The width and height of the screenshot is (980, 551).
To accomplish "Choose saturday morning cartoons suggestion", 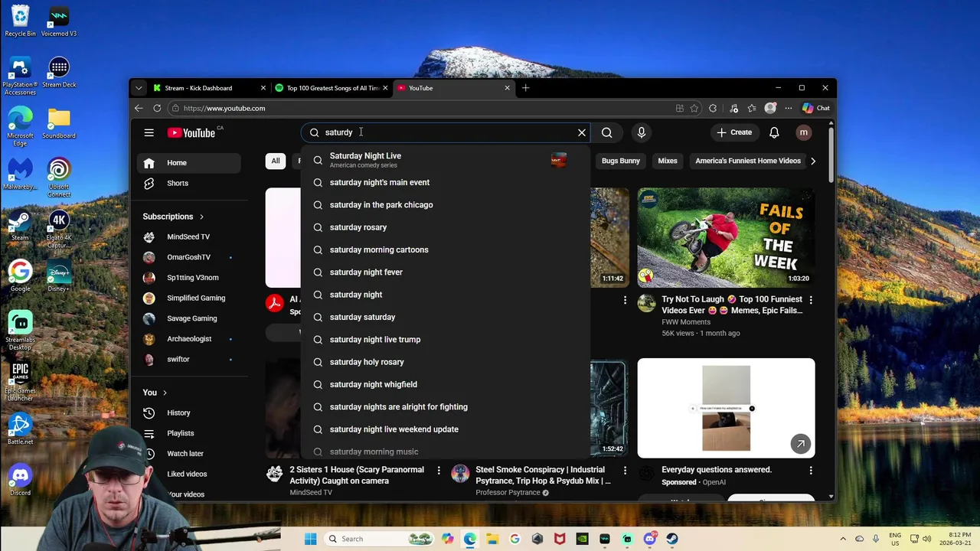I will tap(446, 249).
